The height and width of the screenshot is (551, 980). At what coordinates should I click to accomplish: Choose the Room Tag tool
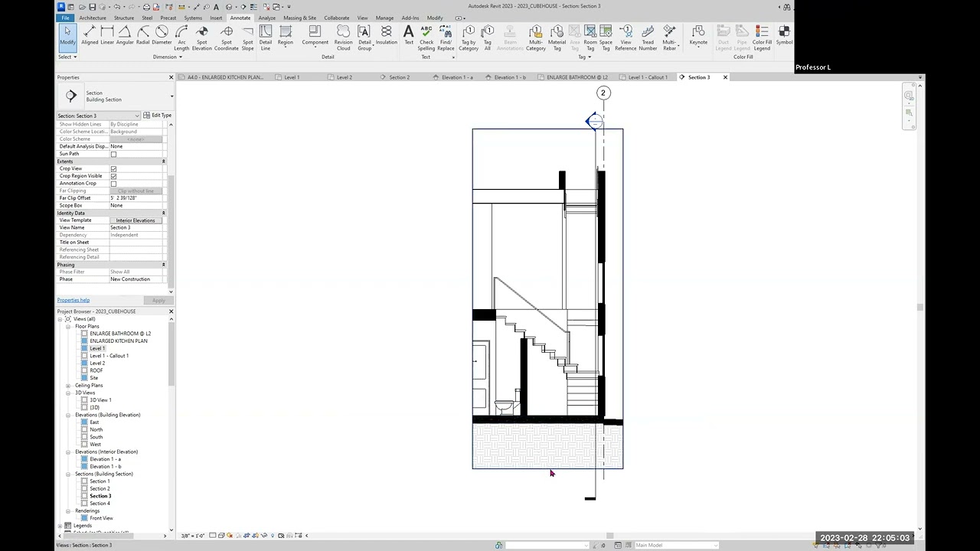coord(590,37)
